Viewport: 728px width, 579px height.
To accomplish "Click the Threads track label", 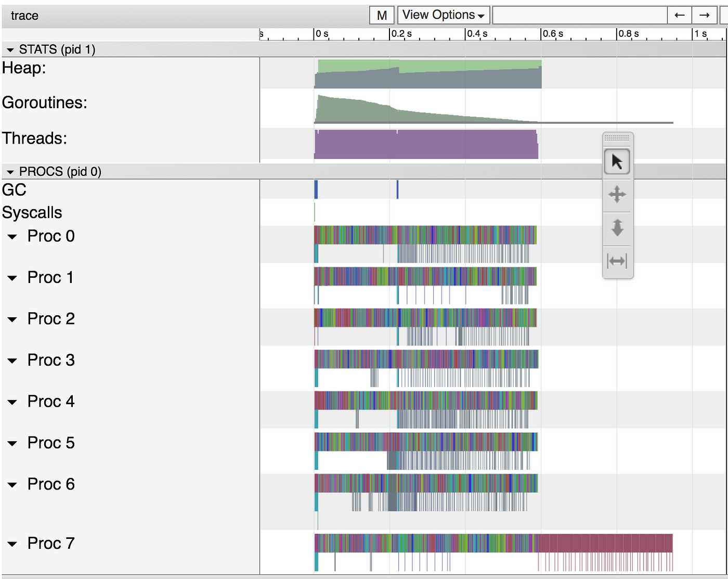I will [34, 138].
